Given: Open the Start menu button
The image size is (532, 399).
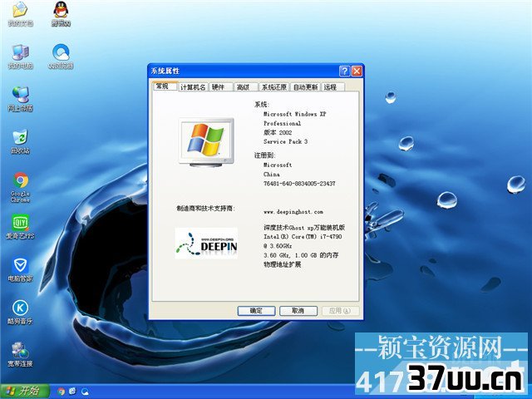Looking at the screenshot, I should point(24,392).
